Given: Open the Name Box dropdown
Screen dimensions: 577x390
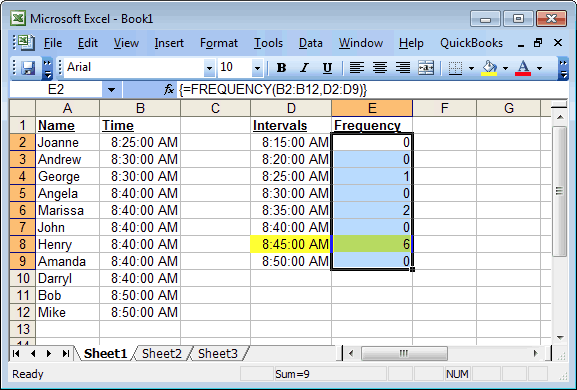Looking at the screenshot, I should click(111, 89).
